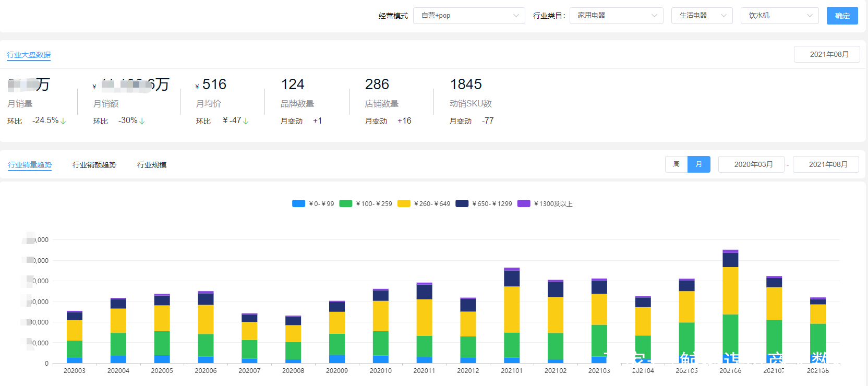Click the 店铺数量 monthly change +16
This screenshot has width=868, height=386.
click(x=404, y=121)
